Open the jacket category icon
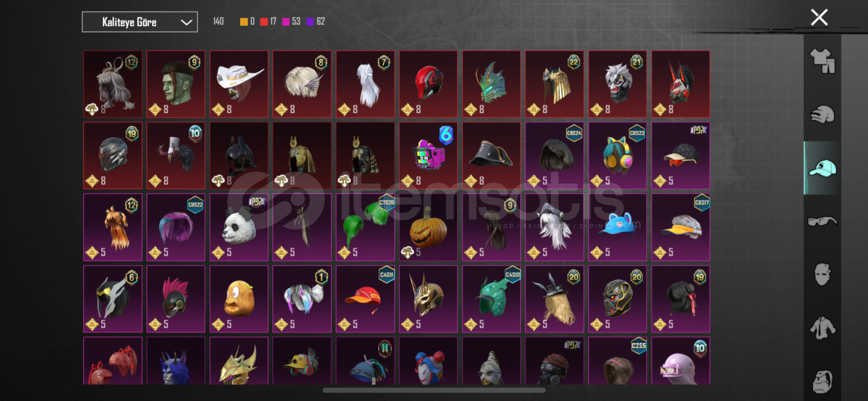Image resolution: width=868 pixels, height=401 pixels. (822, 328)
